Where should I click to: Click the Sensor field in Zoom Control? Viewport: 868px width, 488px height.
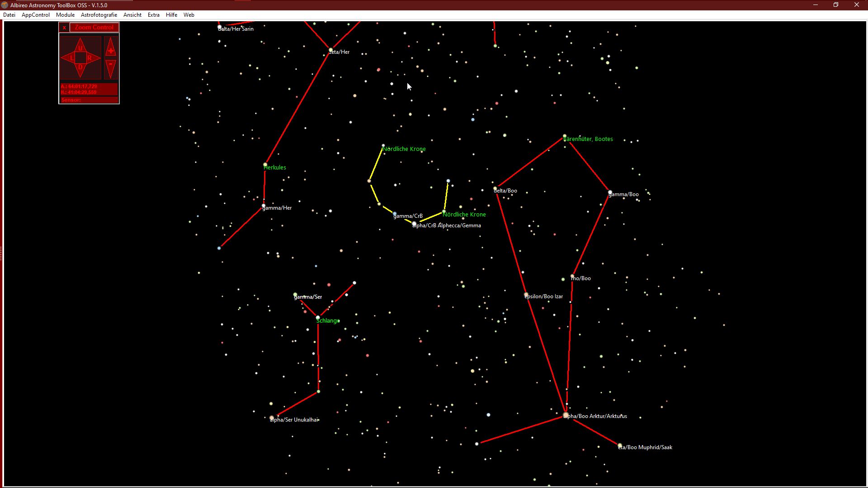[89, 100]
